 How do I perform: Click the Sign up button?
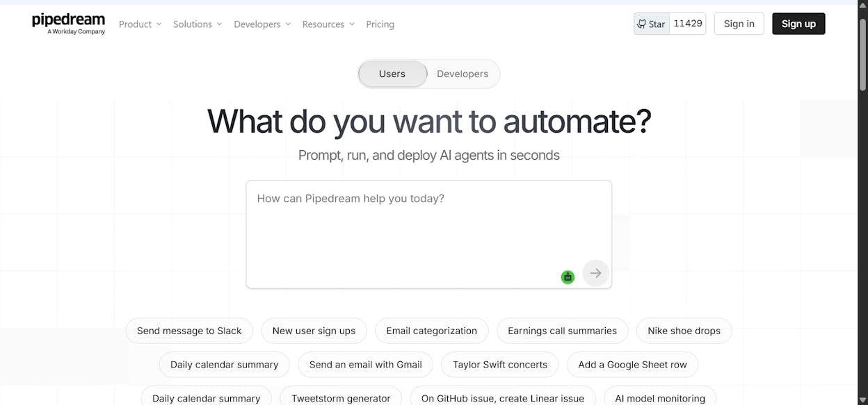[x=798, y=24]
